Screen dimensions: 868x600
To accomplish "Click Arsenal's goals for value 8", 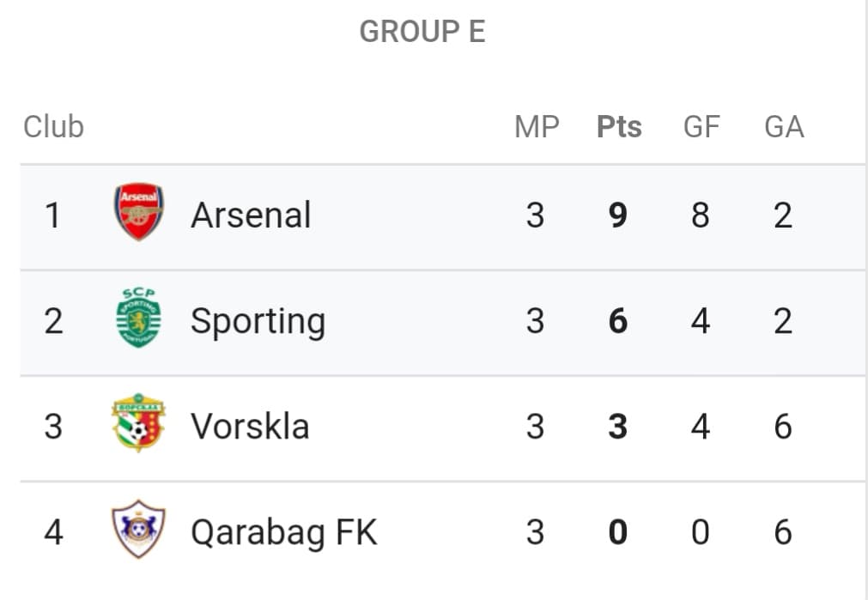I will click(x=701, y=215).
